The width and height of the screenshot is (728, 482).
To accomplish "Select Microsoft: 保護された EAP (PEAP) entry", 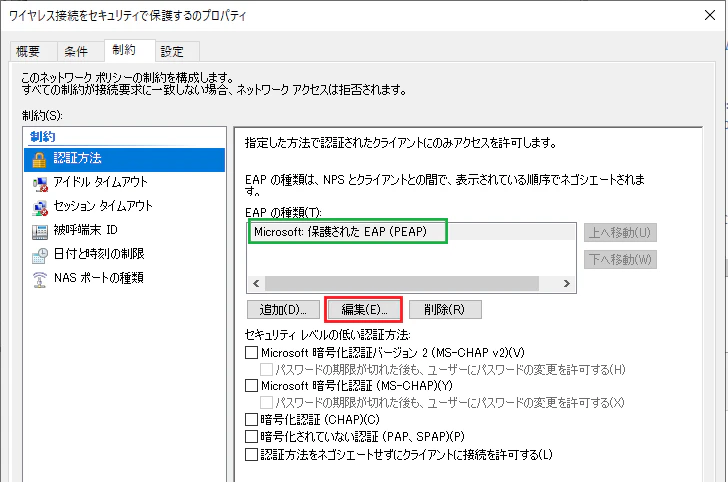I will click(x=411, y=232).
